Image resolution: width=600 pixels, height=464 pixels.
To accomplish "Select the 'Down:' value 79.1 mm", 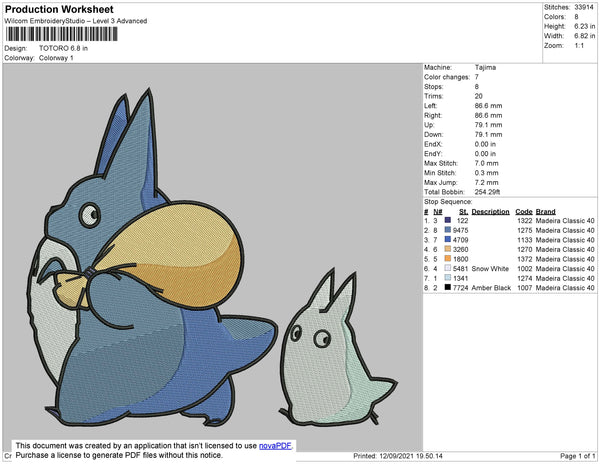I will [488, 134].
